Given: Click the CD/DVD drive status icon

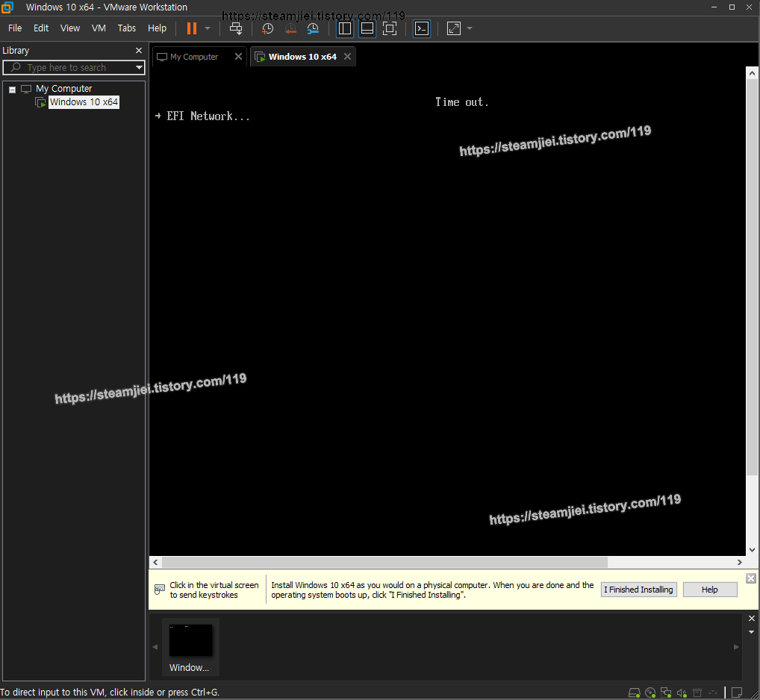Looking at the screenshot, I should (x=650, y=693).
